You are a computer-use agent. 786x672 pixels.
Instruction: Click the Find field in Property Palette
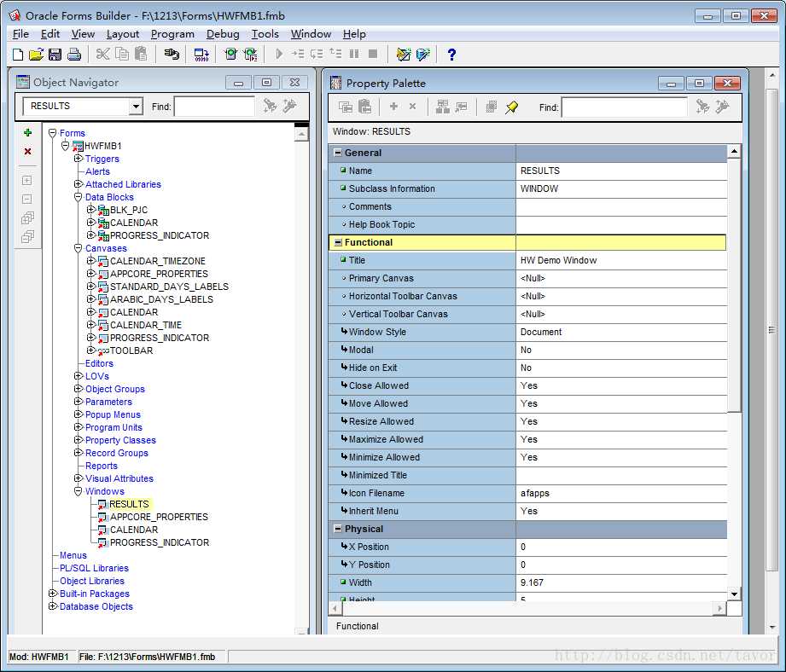click(x=624, y=107)
